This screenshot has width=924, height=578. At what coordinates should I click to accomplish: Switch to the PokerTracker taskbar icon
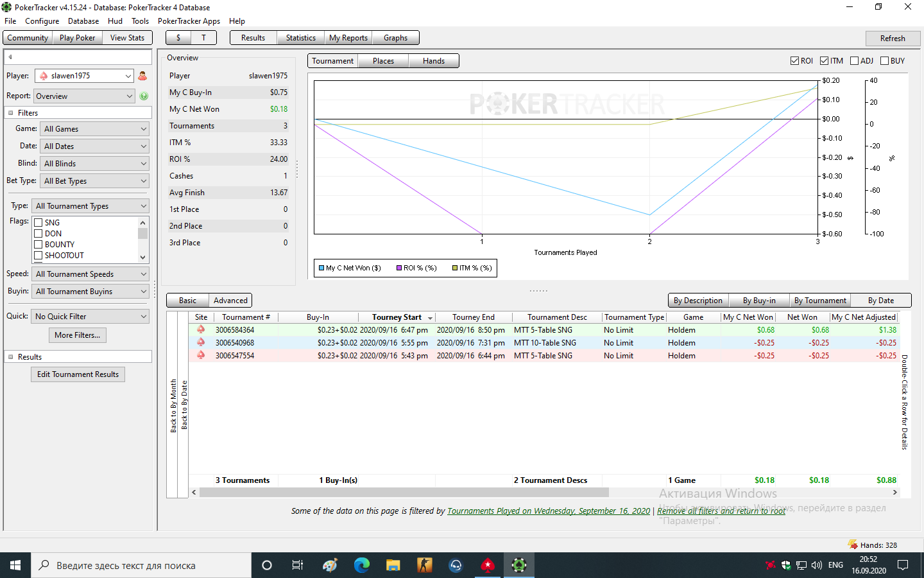coord(519,565)
